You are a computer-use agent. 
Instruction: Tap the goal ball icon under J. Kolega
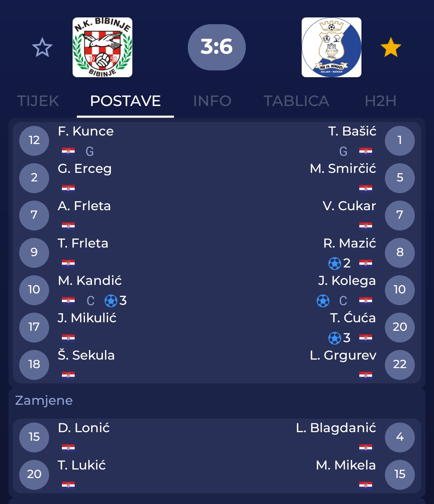coord(323,301)
